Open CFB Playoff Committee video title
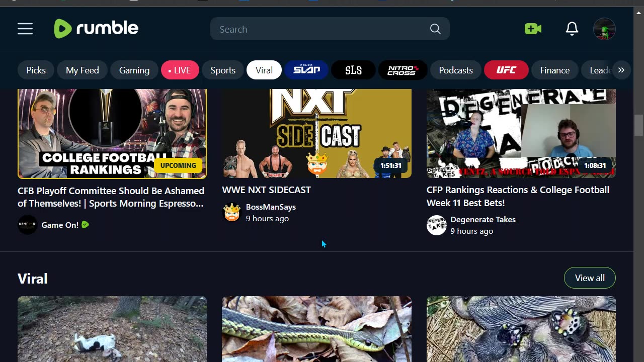This screenshot has width=644, height=362. click(x=111, y=197)
